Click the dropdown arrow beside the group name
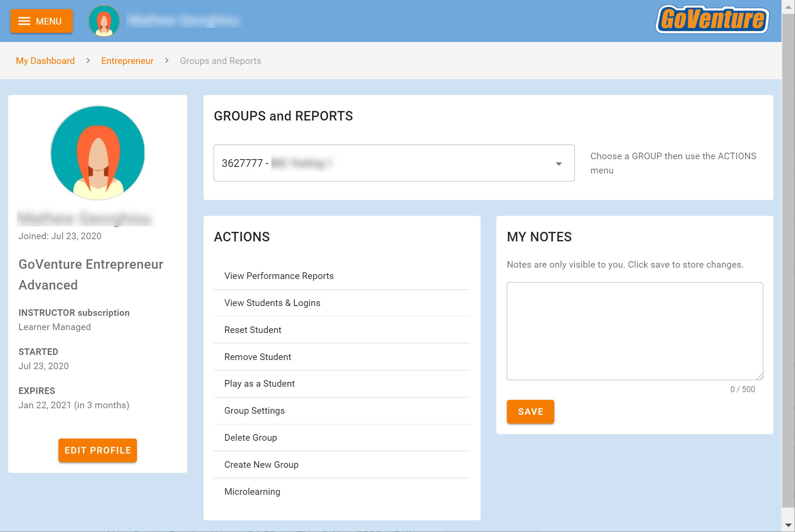 559,163
